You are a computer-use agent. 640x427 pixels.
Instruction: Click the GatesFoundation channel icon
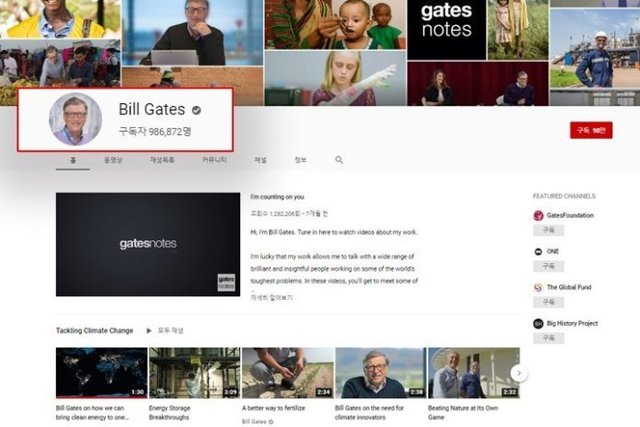pyautogui.click(x=538, y=215)
